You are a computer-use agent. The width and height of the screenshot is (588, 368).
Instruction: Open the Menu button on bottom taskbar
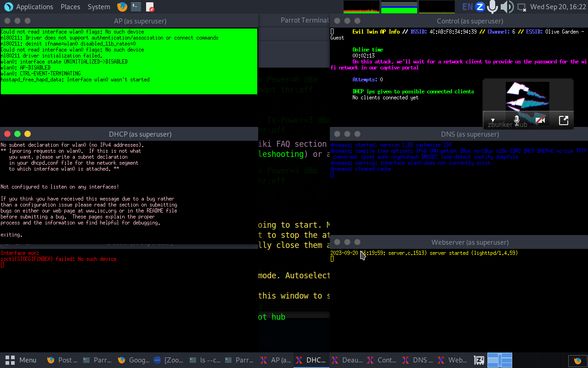coord(21,360)
